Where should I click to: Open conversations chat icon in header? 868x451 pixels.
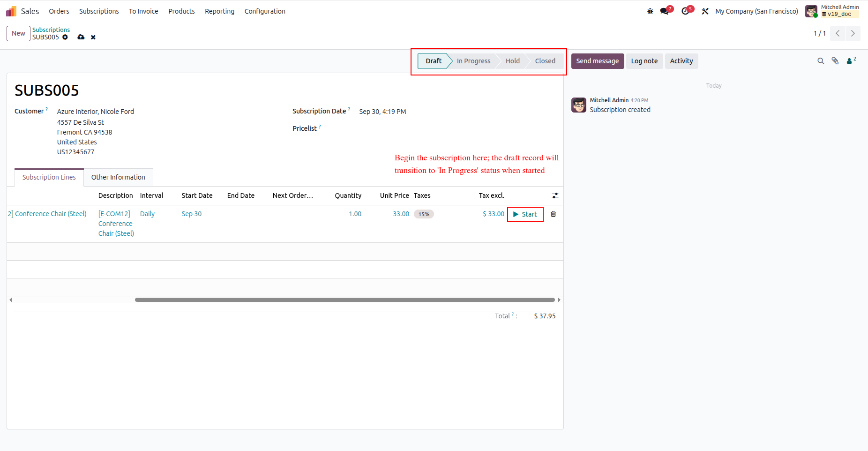click(x=665, y=11)
